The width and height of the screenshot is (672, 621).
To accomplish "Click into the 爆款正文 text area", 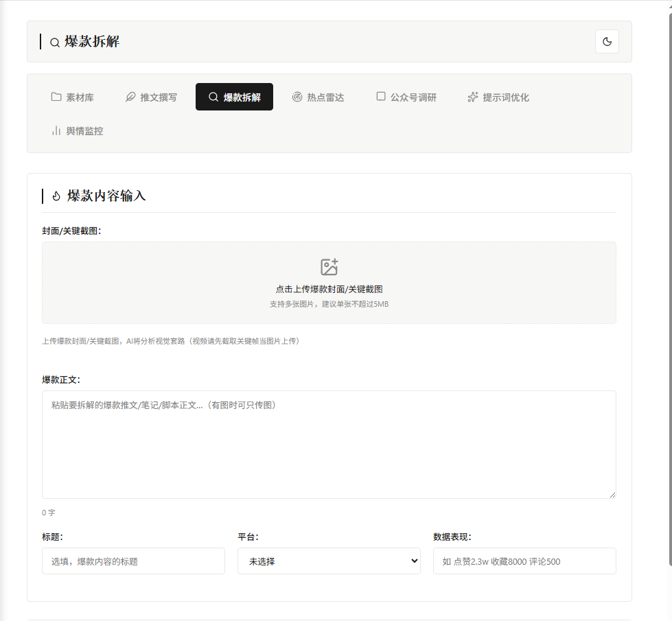I will point(329,445).
